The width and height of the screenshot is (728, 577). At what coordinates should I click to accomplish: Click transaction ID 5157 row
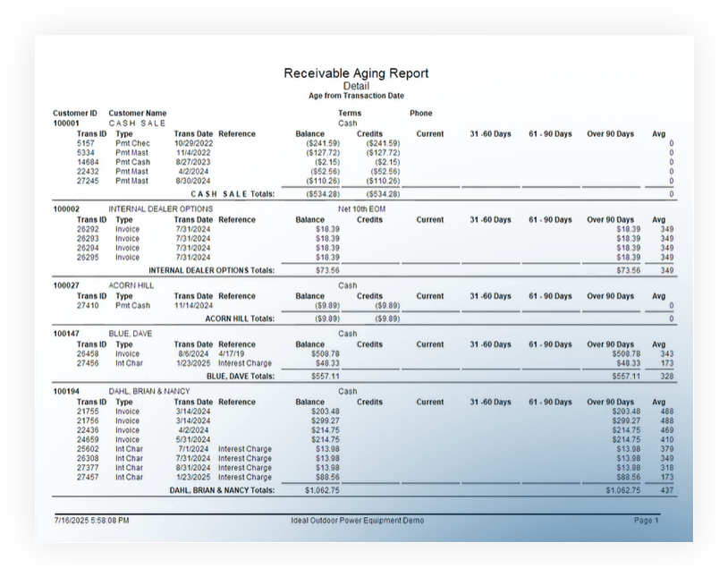(86, 143)
